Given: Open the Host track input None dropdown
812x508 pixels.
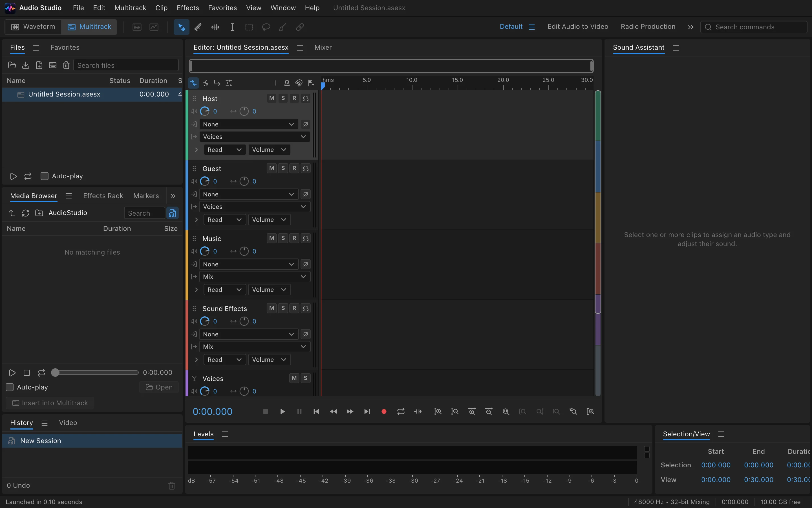Looking at the screenshot, I should [249, 124].
